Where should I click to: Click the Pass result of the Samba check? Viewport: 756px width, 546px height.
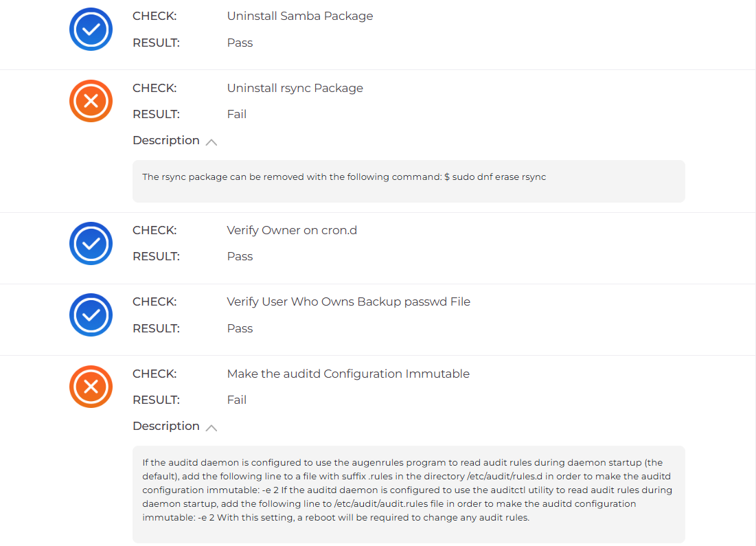click(x=240, y=43)
